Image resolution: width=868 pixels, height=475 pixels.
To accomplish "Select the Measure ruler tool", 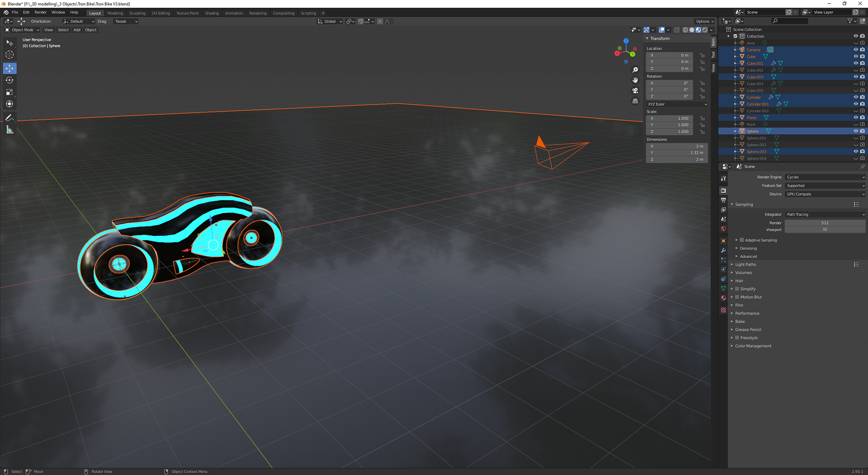I will 9,130.
